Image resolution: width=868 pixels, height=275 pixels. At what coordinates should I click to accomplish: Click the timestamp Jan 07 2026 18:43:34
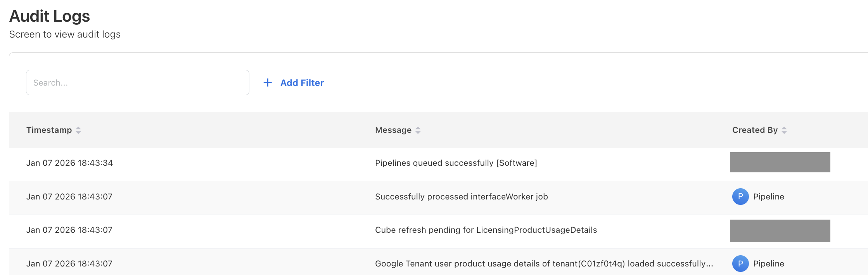(x=69, y=163)
